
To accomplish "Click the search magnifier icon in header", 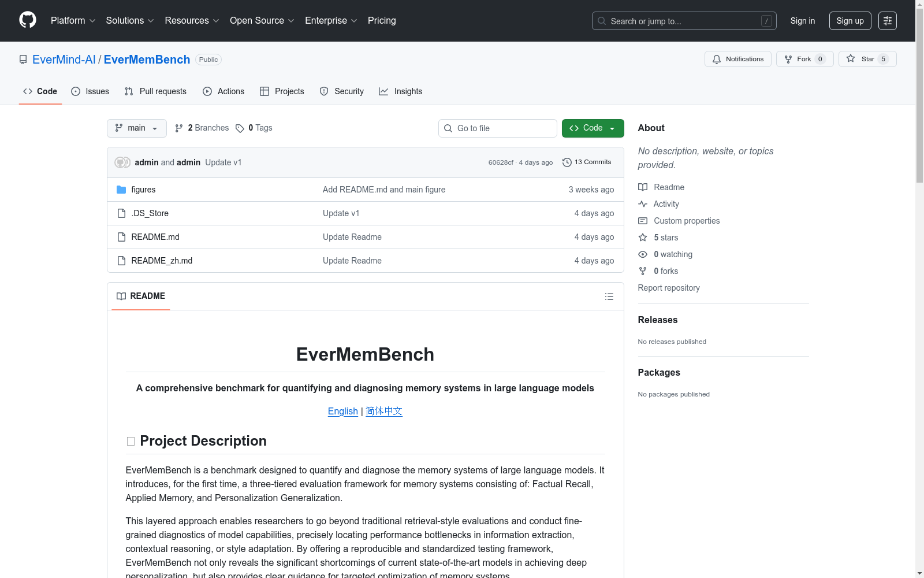I will point(602,21).
